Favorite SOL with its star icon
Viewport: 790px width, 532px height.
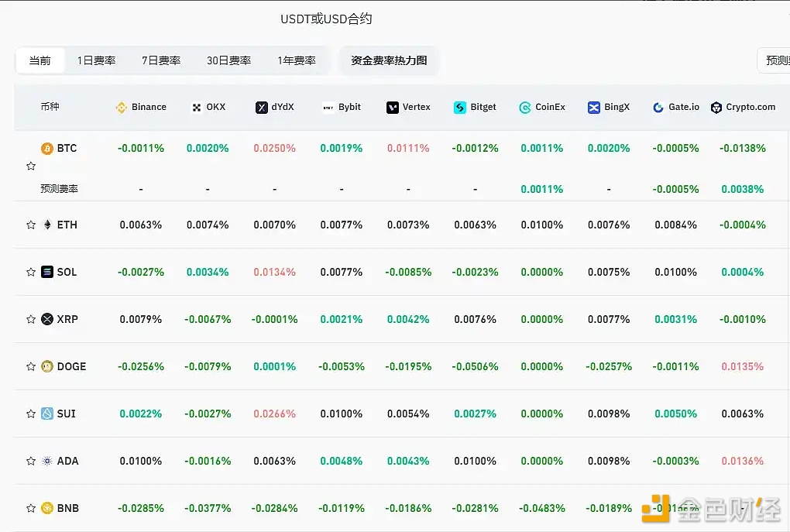point(31,272)
